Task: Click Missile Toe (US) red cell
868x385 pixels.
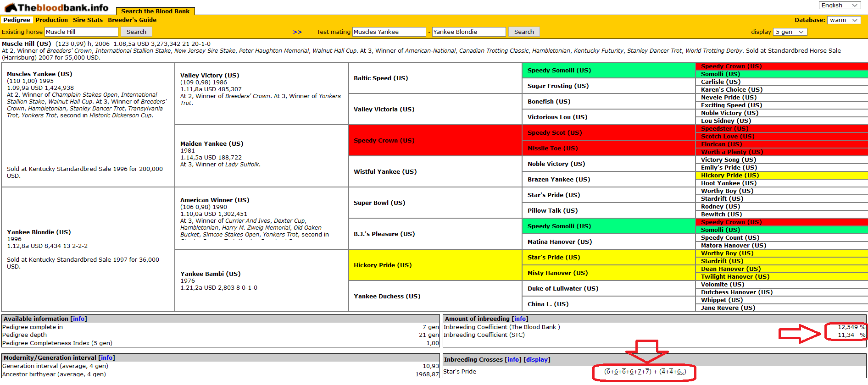Action: (609, 148)
